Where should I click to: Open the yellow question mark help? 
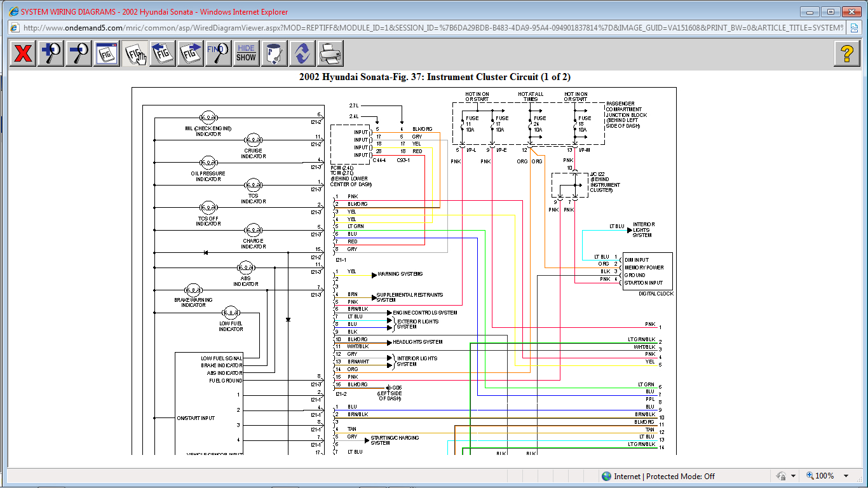pyautogui.click(x=846, y=53)
